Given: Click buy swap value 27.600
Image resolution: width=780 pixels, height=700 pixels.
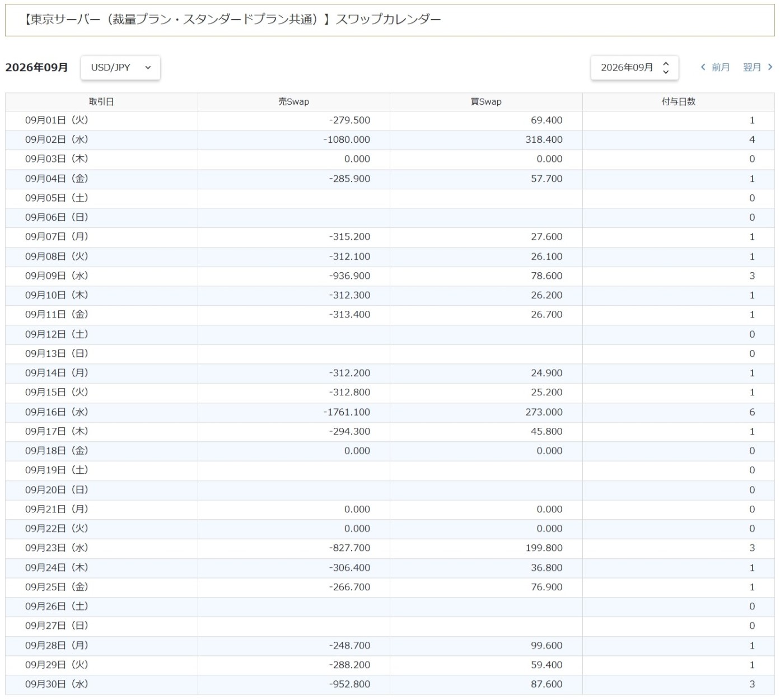Looking at the screenshot, I should coord(547,237).
